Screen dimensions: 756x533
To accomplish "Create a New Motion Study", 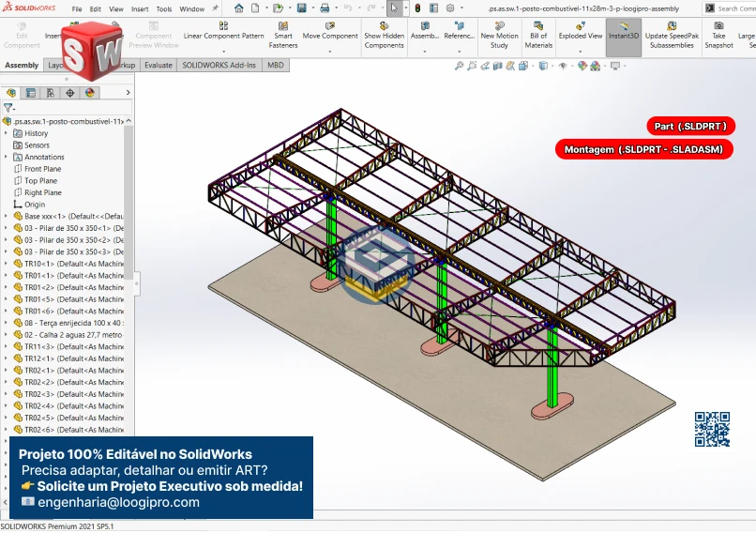I will (x=499, y=36).
